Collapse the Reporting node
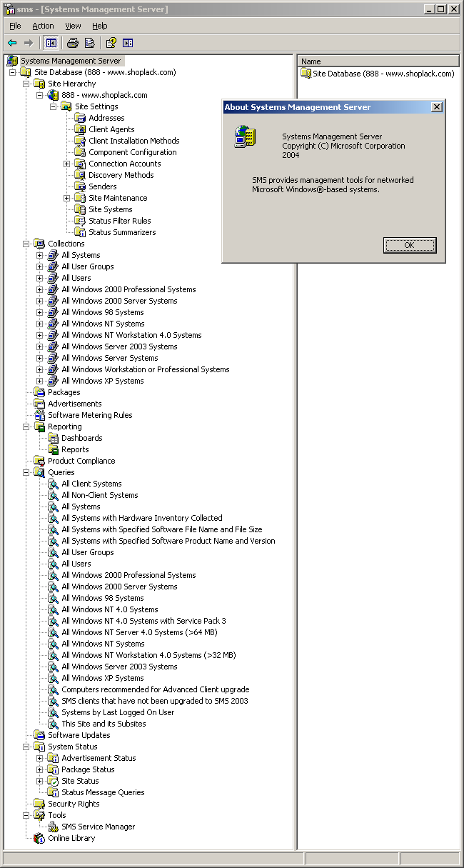This screenshot has width=464, height=868. [x=26, y=426]
